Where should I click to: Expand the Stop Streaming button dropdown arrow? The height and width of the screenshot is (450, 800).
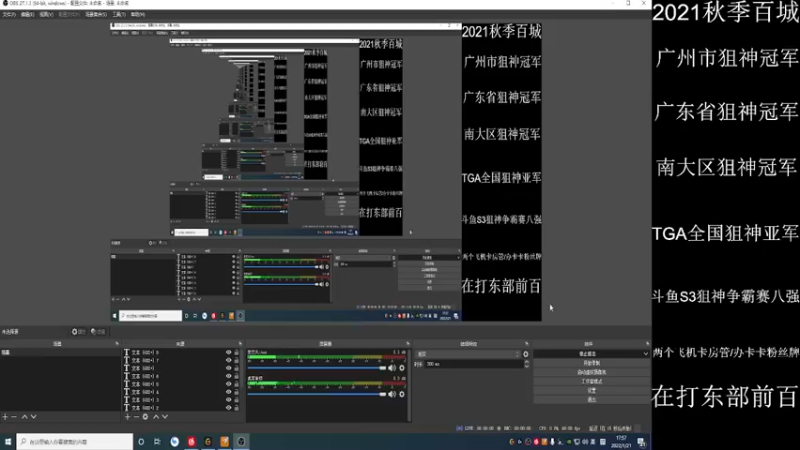pos(645,354)
